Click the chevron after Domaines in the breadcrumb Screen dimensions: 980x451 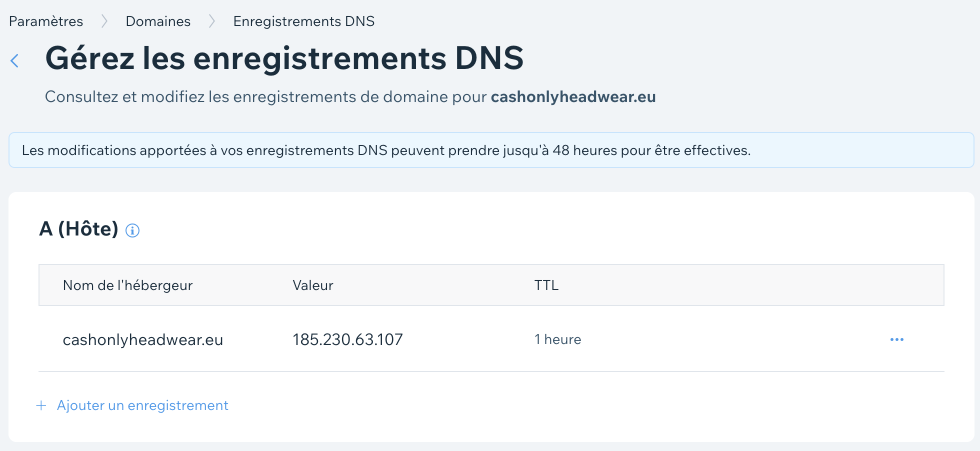tap(212, 21)
